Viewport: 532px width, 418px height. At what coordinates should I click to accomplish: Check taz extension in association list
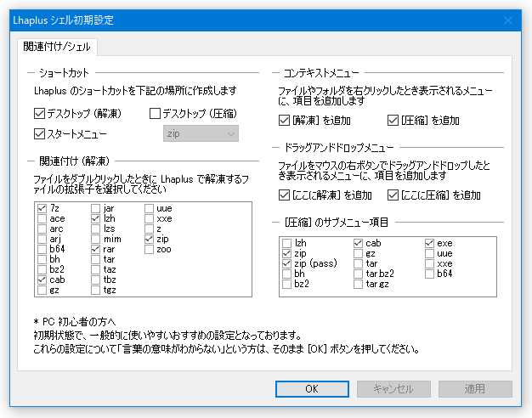96,269
